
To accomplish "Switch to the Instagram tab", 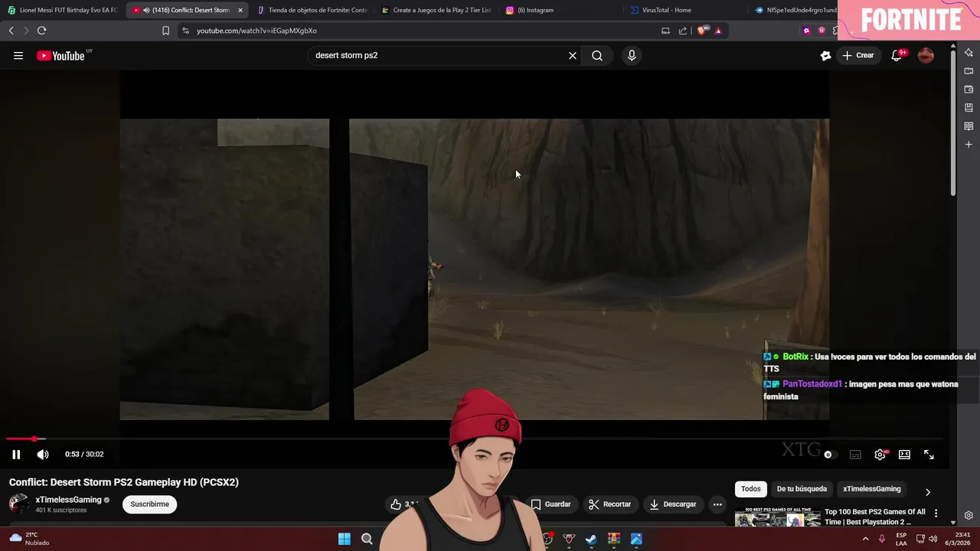I will coord(560,10).
